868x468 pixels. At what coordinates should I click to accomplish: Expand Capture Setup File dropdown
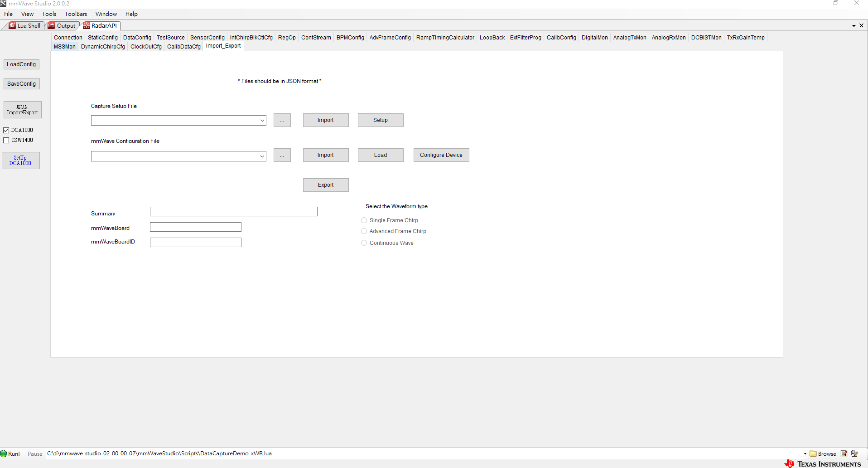[262, 121]
